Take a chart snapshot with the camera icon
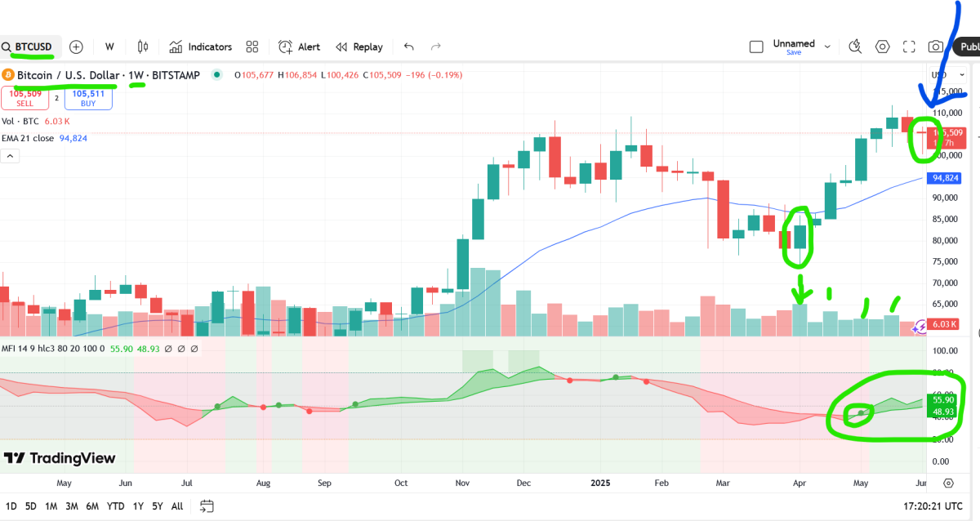The width and height of the screenshot is (980, 521). point(936,47)
